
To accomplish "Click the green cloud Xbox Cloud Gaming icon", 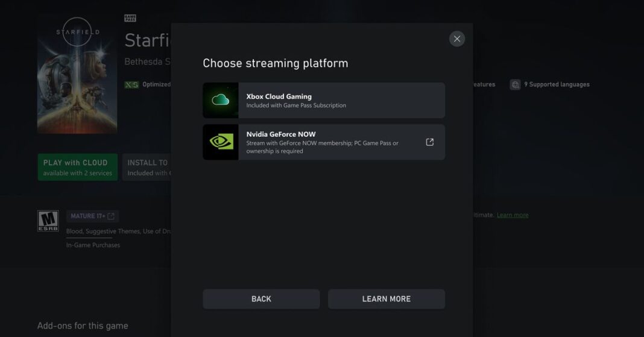I will [221, 100].
